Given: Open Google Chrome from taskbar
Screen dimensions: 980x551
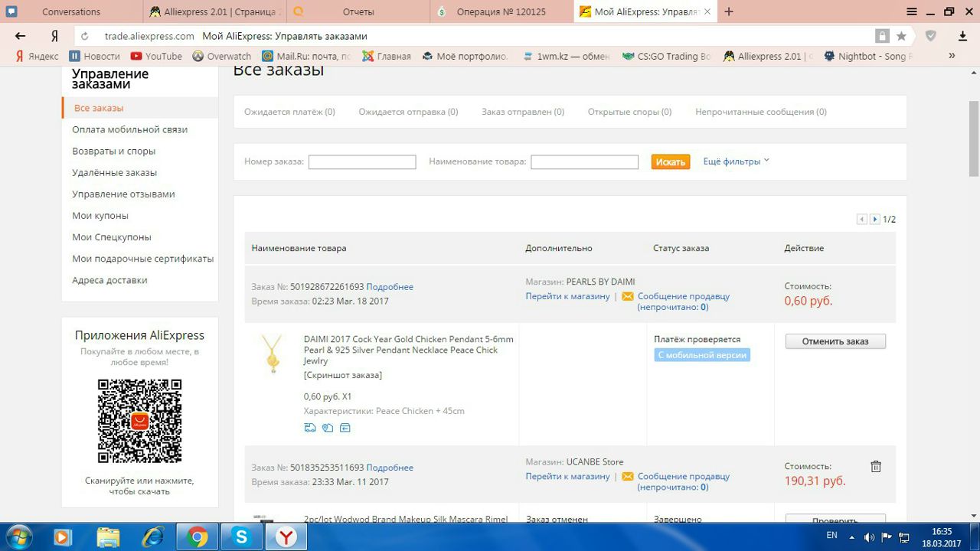Looking at the screenshot, I should [198, 537].
